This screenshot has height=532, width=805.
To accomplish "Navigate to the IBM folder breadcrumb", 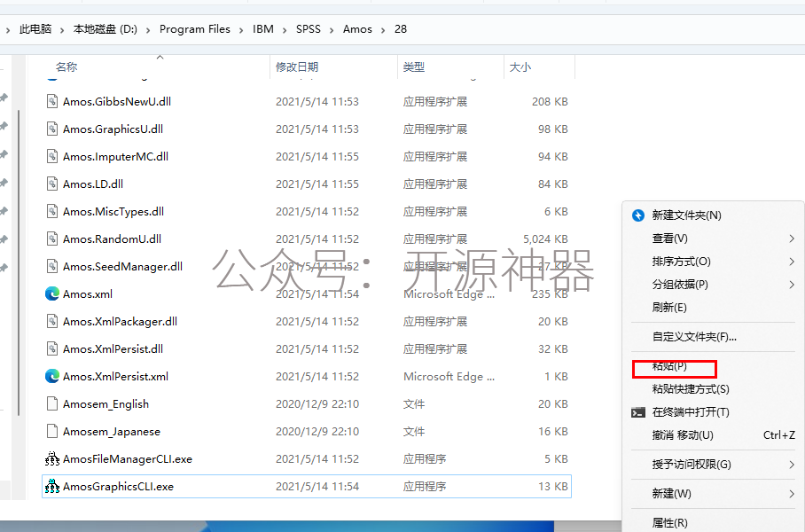I will (x=262, y=29).
